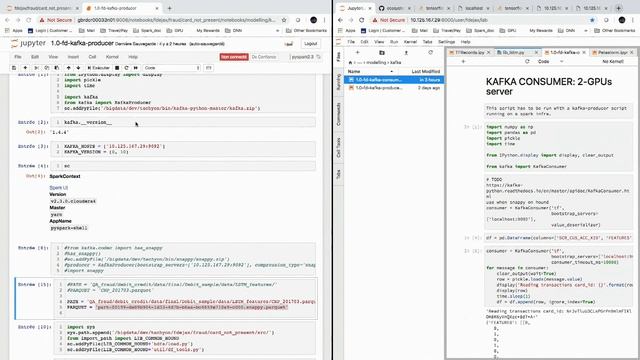Open a new tab in the left browser window
This screenshot has width=640, height=360.
169,8
